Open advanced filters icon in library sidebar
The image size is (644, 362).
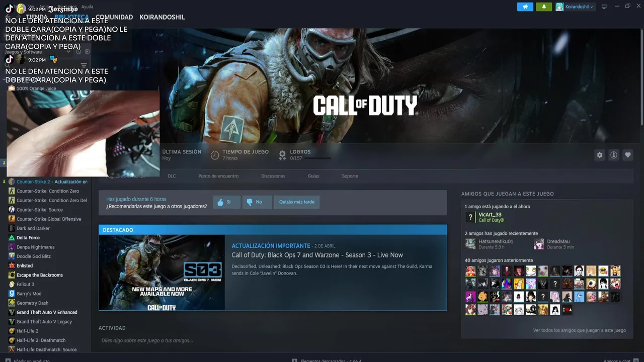84,65
